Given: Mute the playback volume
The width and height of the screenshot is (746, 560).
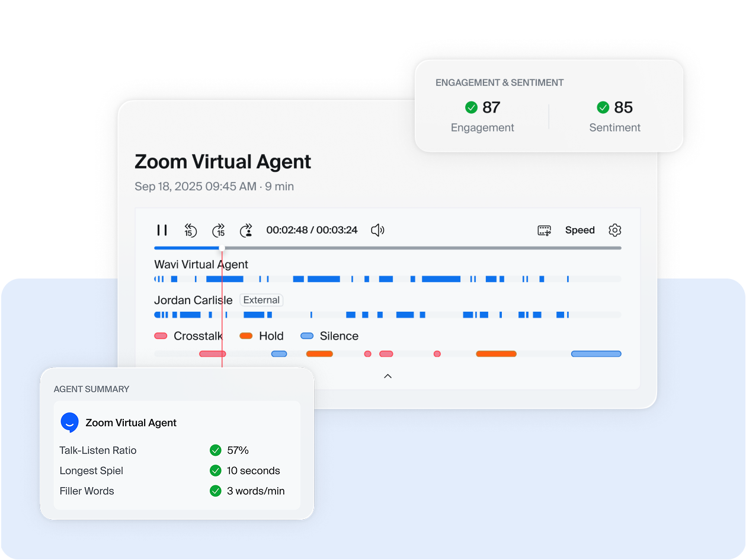Looking at the screenshot, I should coord(377,230).
